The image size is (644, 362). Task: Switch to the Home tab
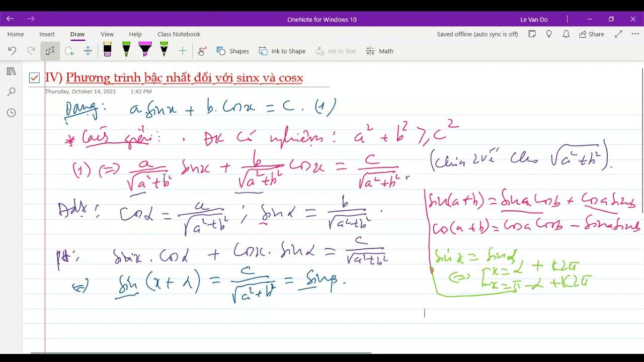(x=16, y=34)
